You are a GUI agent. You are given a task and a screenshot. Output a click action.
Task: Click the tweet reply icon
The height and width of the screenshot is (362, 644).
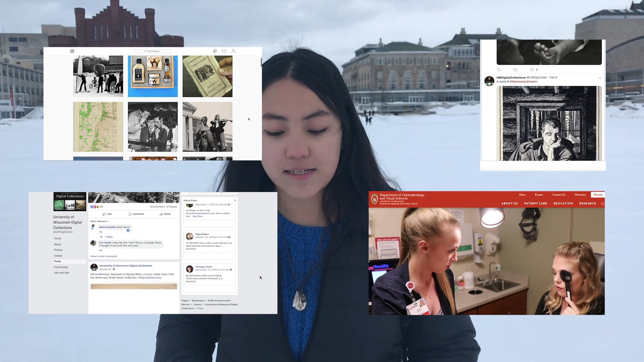499,70
